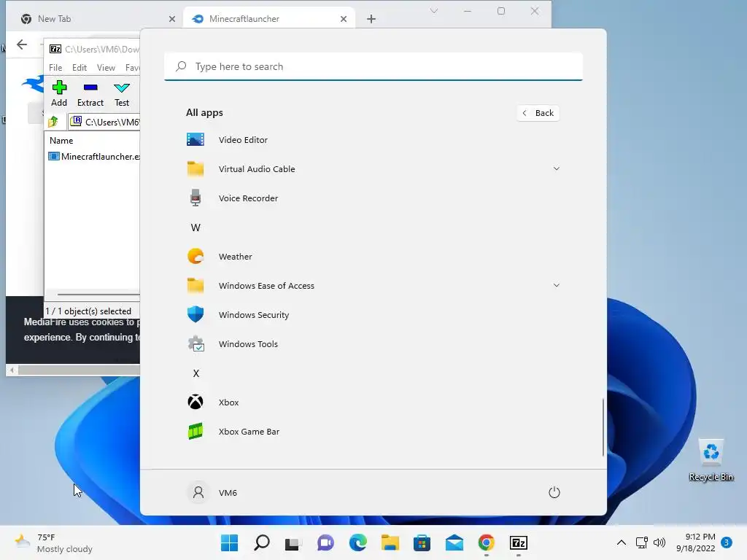The image size is (747, 560).
Task: Click Add button in 7-Zip toolbar
Action: 59,93
